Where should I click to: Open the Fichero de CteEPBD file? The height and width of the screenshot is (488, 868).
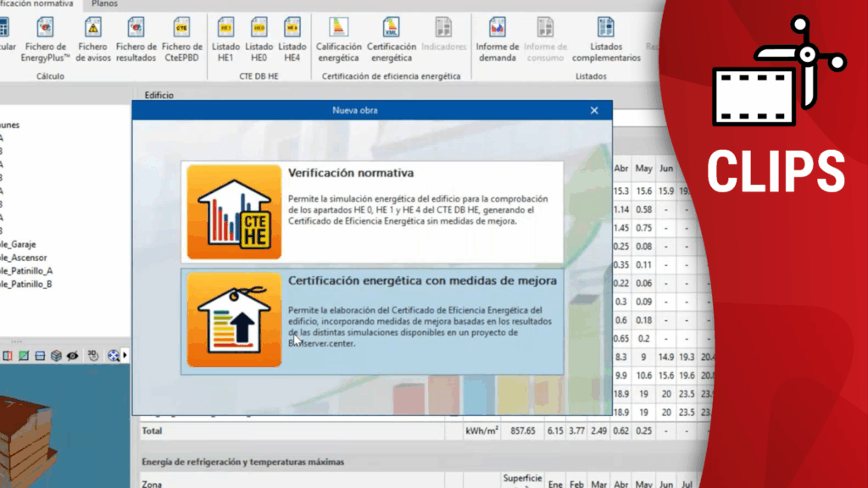pyautogui.click(x=182, y=40)
